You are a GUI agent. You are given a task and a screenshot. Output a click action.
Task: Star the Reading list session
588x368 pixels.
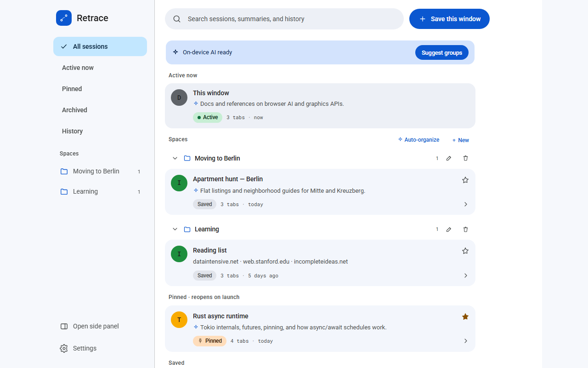click(465, 251)
